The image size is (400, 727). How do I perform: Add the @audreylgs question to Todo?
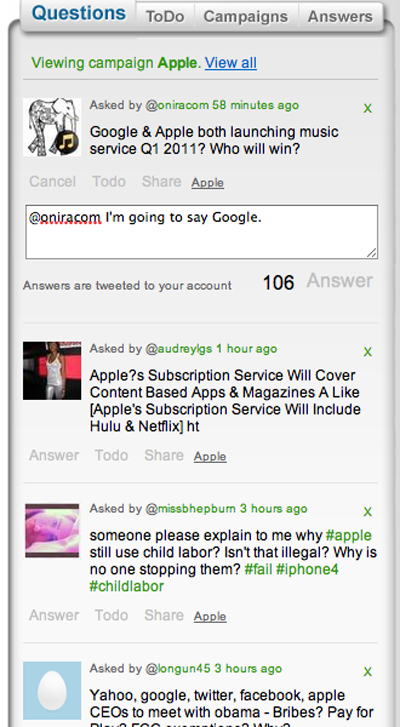111,455
